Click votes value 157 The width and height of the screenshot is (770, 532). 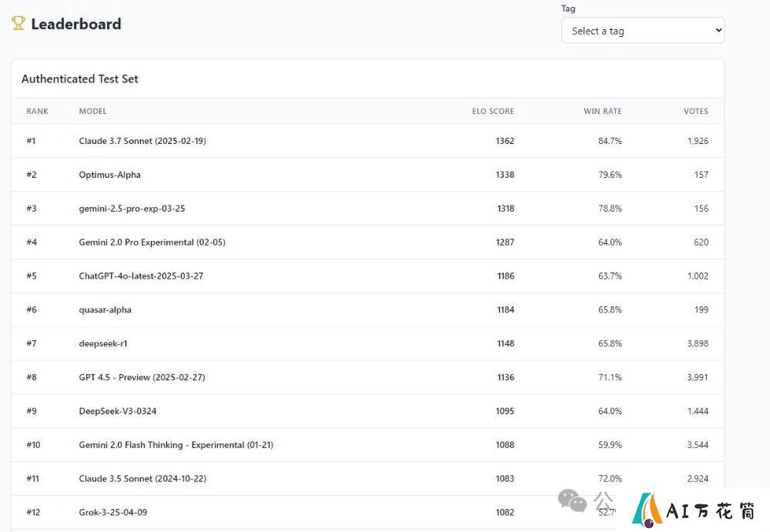pos(701,175)
